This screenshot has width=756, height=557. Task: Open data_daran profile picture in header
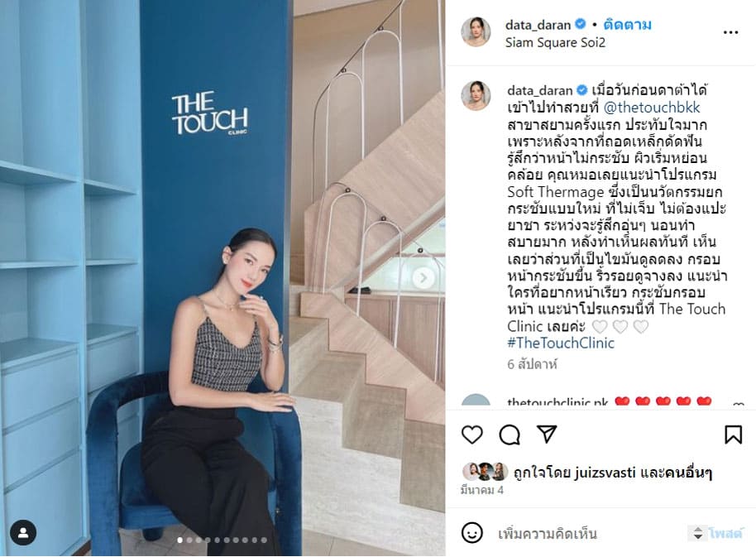click(476, 31)
